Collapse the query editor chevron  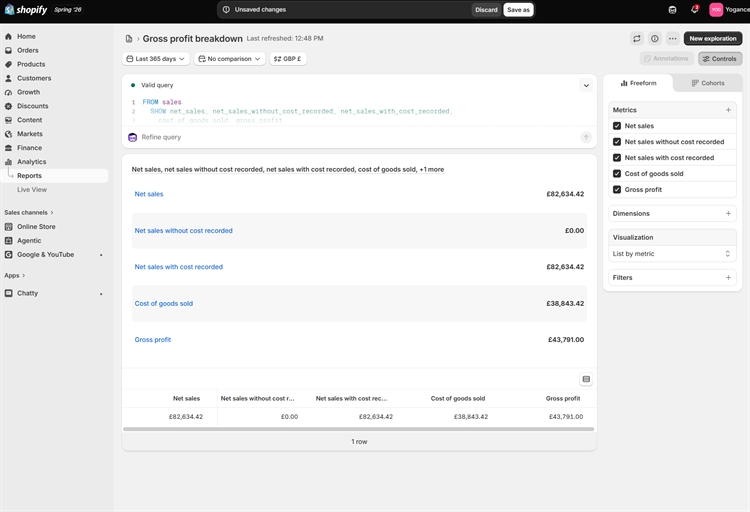[x=586, y=86]
